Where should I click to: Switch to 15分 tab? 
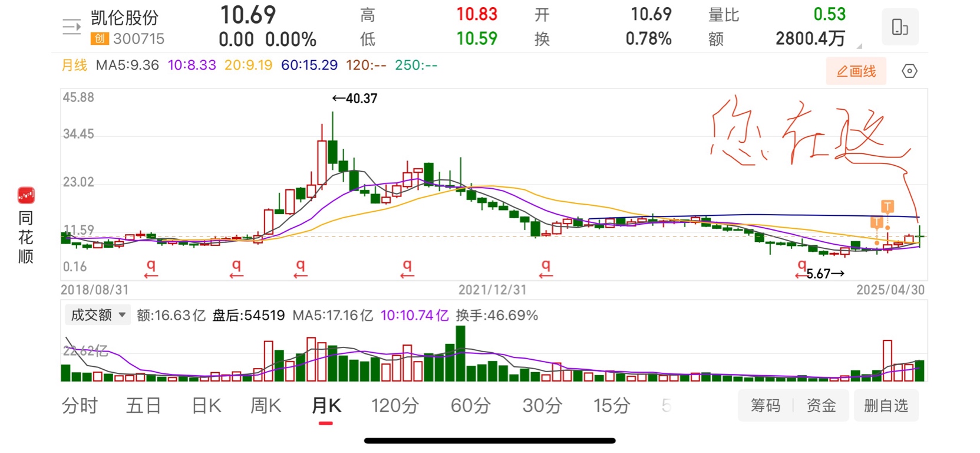click(612, 406)
